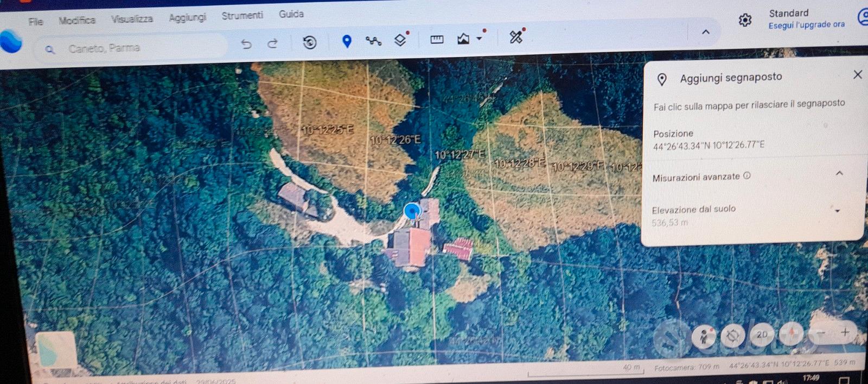
Task: Activate the Street View pegman
Action: pyautogui.click(x=704, y=337)
